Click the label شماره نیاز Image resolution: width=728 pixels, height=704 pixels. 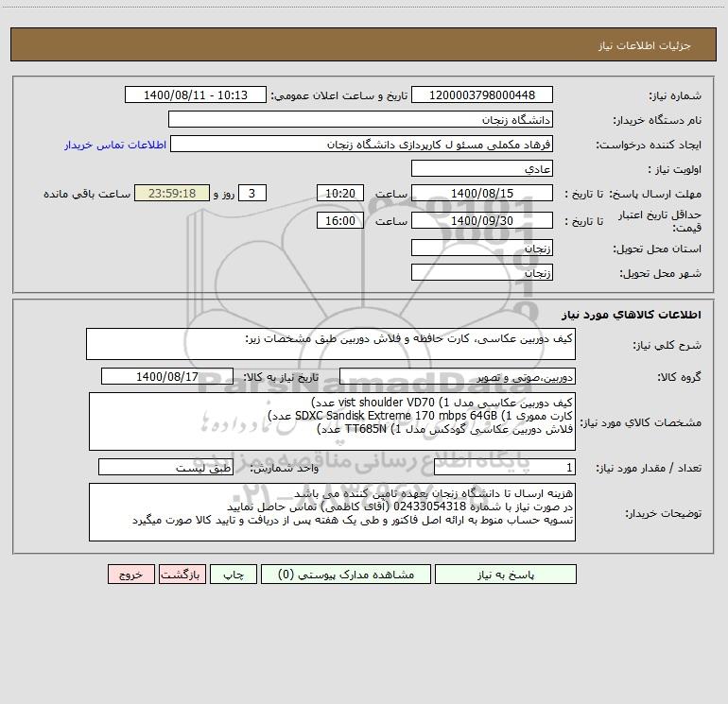coord(675,96)
